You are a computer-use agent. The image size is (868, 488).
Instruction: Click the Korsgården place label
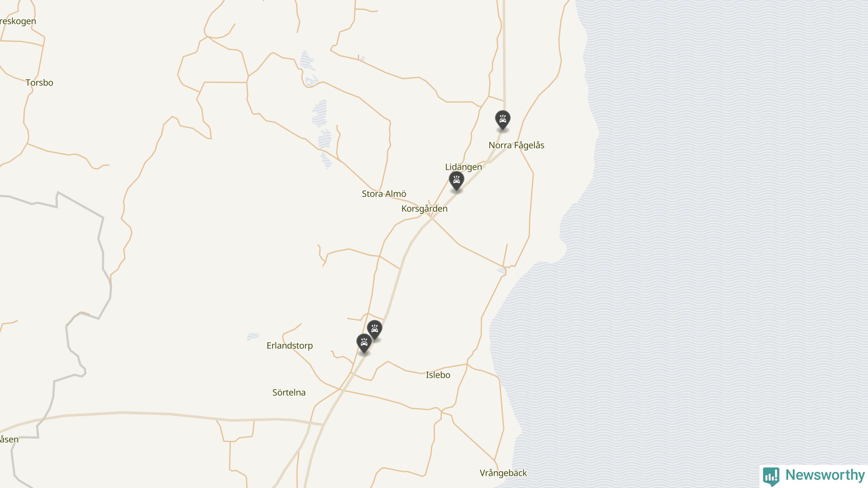(425, 209)
